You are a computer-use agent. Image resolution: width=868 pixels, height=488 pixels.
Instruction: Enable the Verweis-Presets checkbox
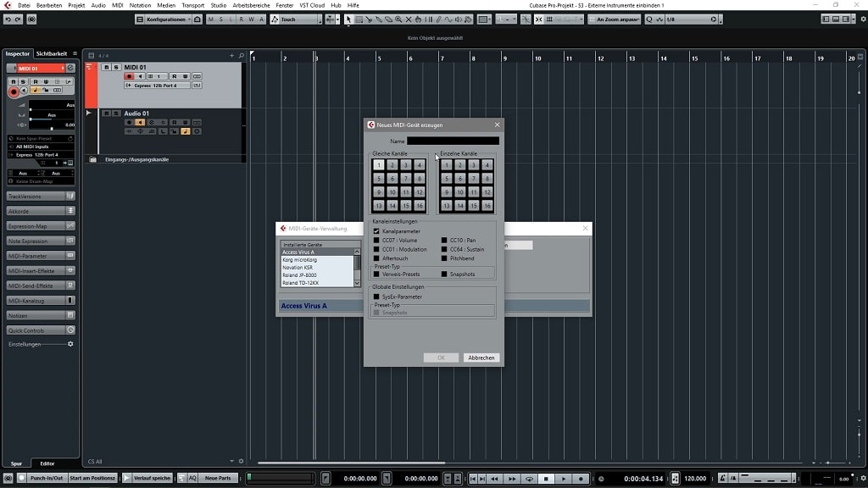point(376,274)
